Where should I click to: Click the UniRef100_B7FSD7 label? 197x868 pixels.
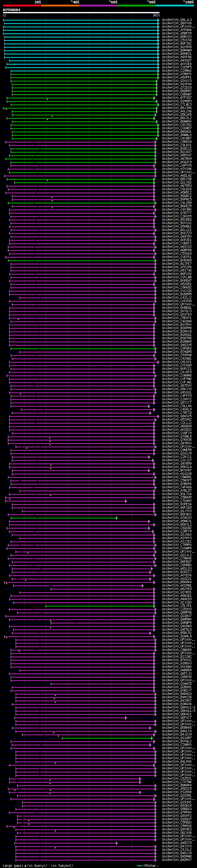176,98
